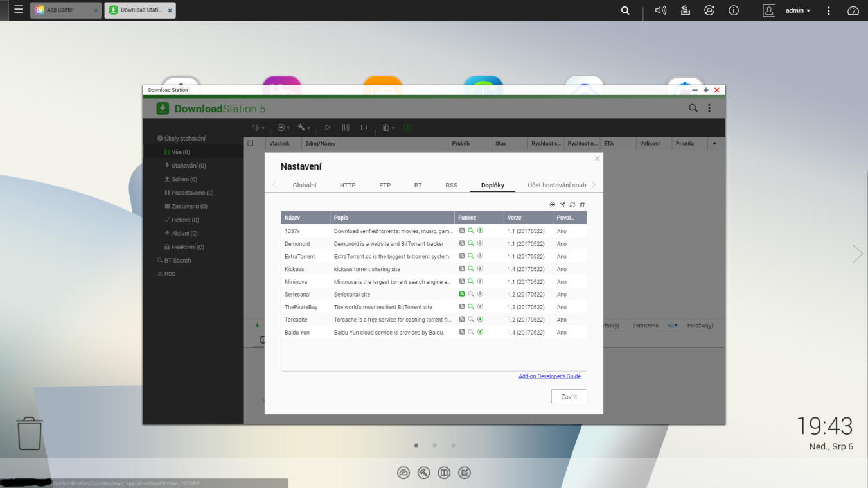This screenshot has height=488, width=868.
Task: Switch to the App Center tab on the top bar
Action: coord(66,10)
